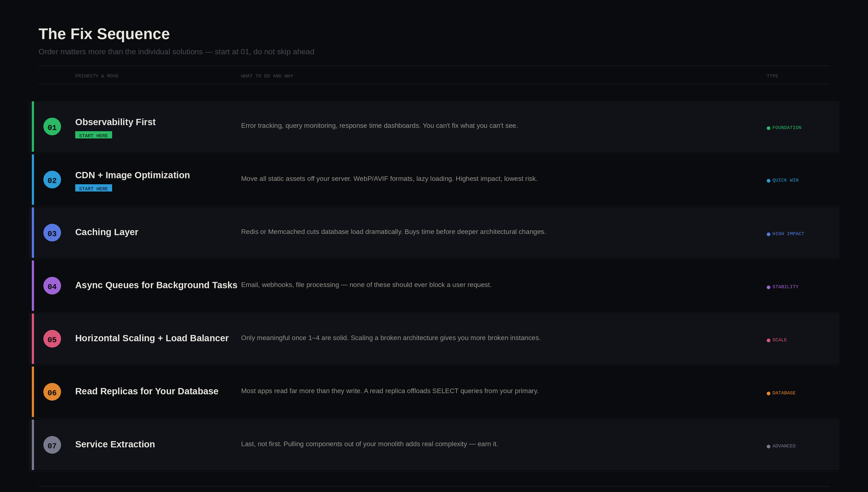
Task: Click the orange 06 number badge
Action: click(52, 392)
